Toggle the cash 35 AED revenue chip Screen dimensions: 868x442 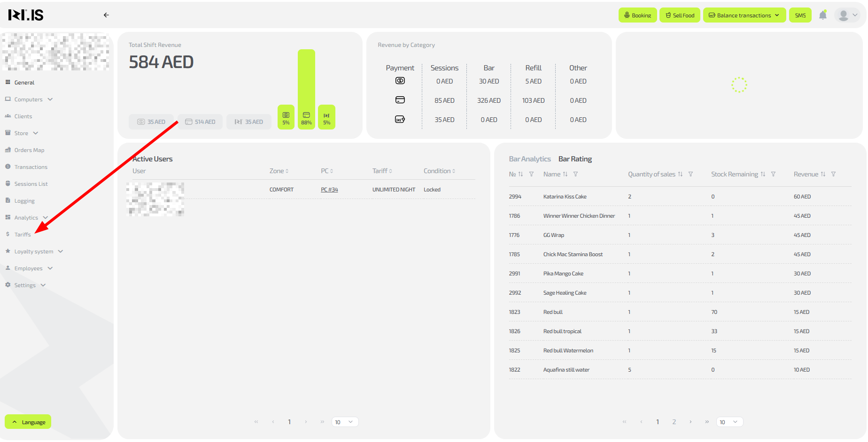pos(151,122)
